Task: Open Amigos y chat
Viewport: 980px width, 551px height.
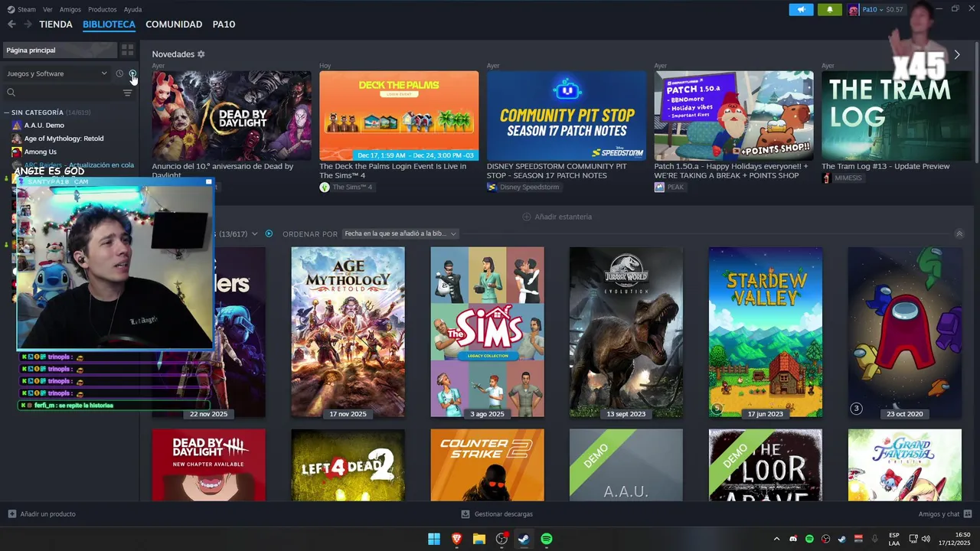Action: [945, 514]
